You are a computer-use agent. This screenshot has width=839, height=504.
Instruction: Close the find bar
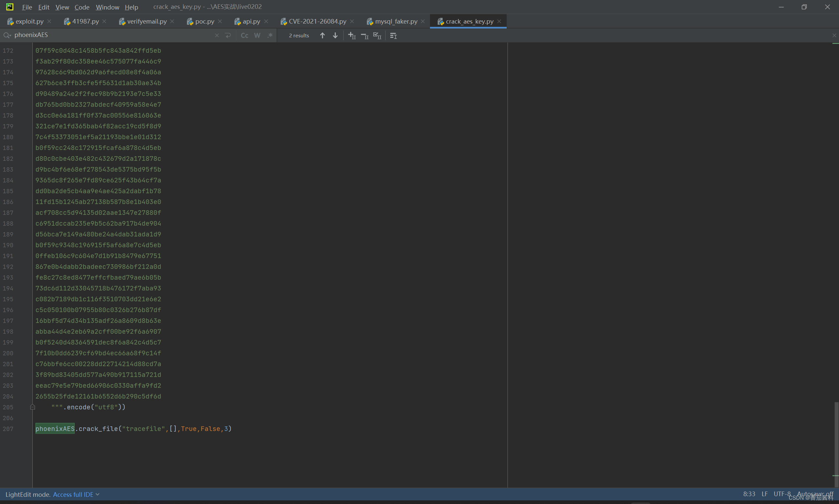pos(834,35)
